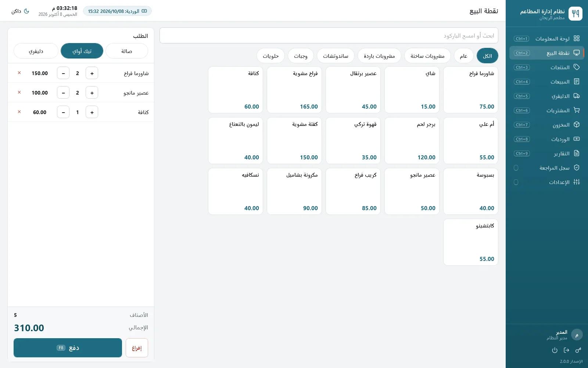Viewport: 588px width, 368px height.
Task: Filter products by عام category
Action: (464, 56)
